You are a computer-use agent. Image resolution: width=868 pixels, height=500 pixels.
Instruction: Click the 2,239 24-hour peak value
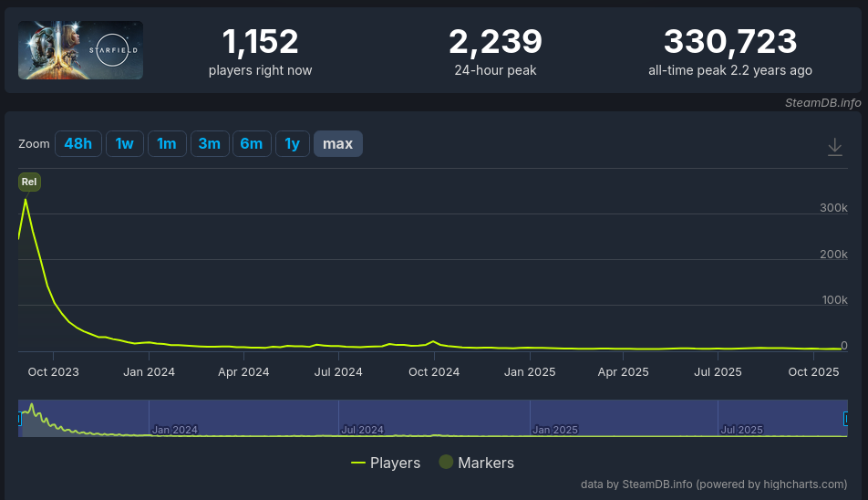[495, 42]
